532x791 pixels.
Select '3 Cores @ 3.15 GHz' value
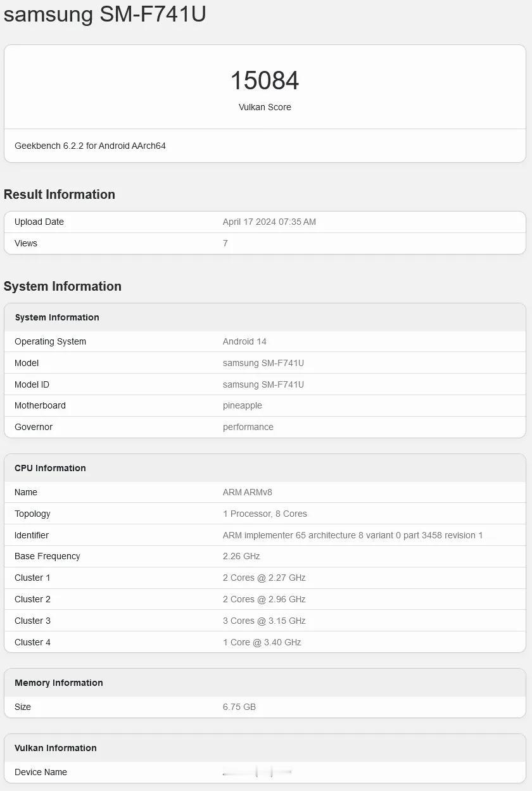pyautogui.click(x=264, y=621)
